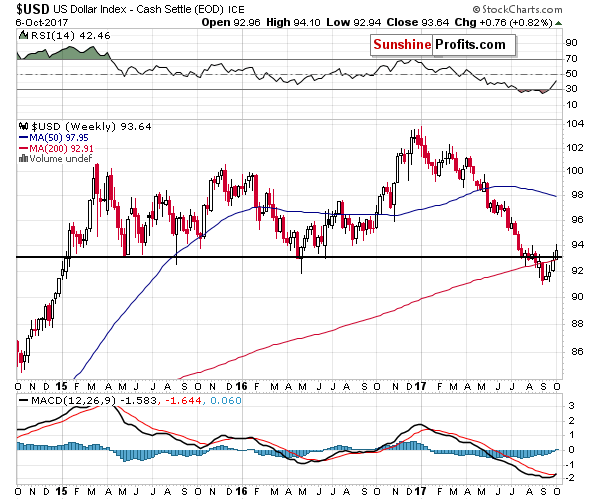Click the Chg +0.76 (+0.82%) value
The height and width of the screenshot is (500, 600).
tap(504, 23)
